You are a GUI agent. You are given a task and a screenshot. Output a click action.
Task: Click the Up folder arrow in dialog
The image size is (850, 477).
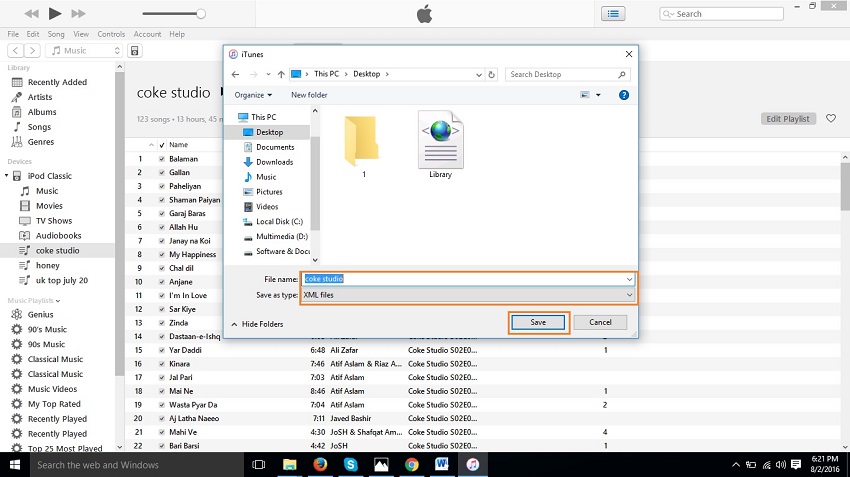point(282,74)
